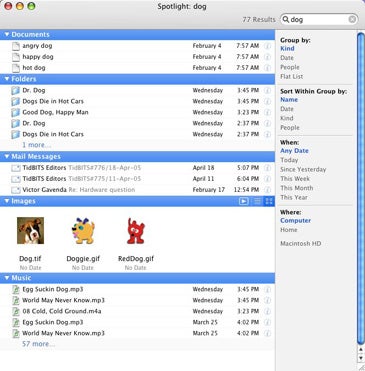
Task: Clear the dog search text
Action: click(x=352, y=20)
